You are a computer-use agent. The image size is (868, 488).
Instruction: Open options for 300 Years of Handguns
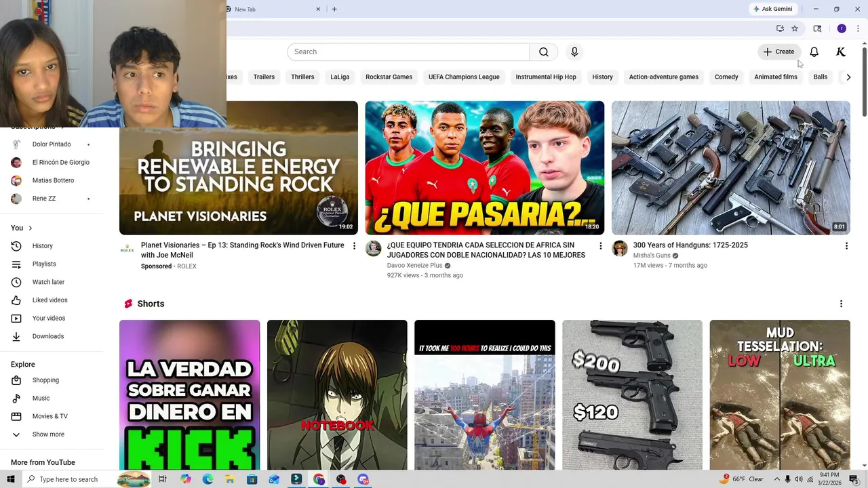pyautogui.click(x=846, y=246)
